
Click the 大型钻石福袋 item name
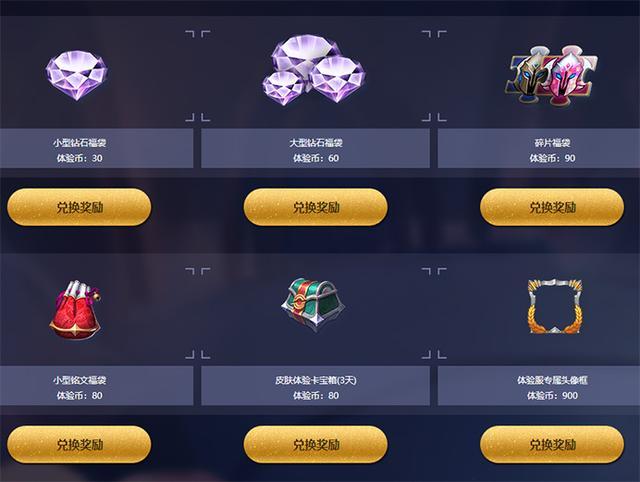click(x=316, y=143)
